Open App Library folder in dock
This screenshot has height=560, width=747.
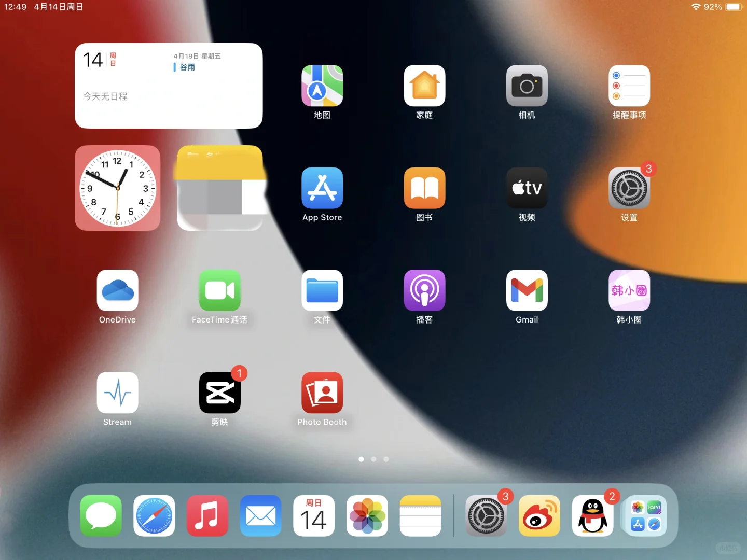[x=646, y=516]
